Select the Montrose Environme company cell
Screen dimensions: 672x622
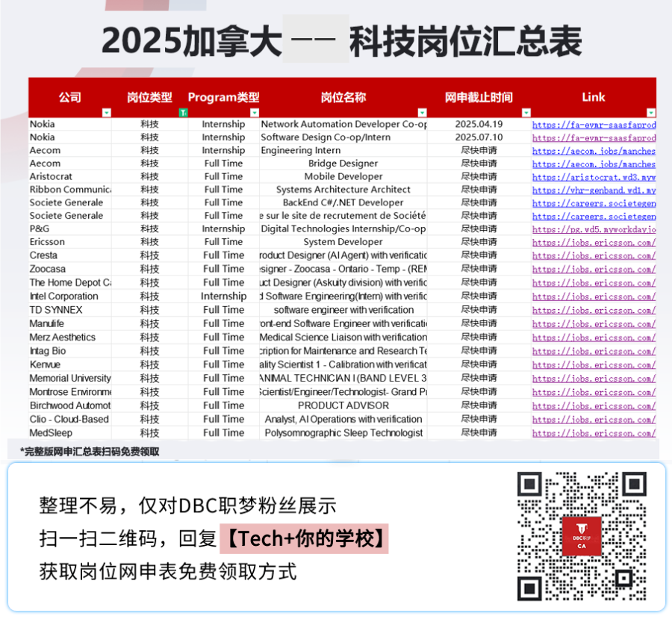pyautogui.click(x=70, y=391)
